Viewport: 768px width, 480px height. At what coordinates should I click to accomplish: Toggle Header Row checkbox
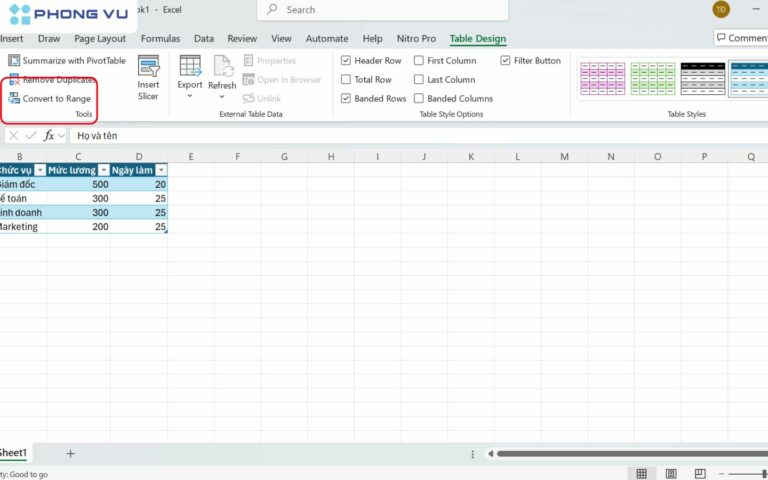tap(346, 60)
